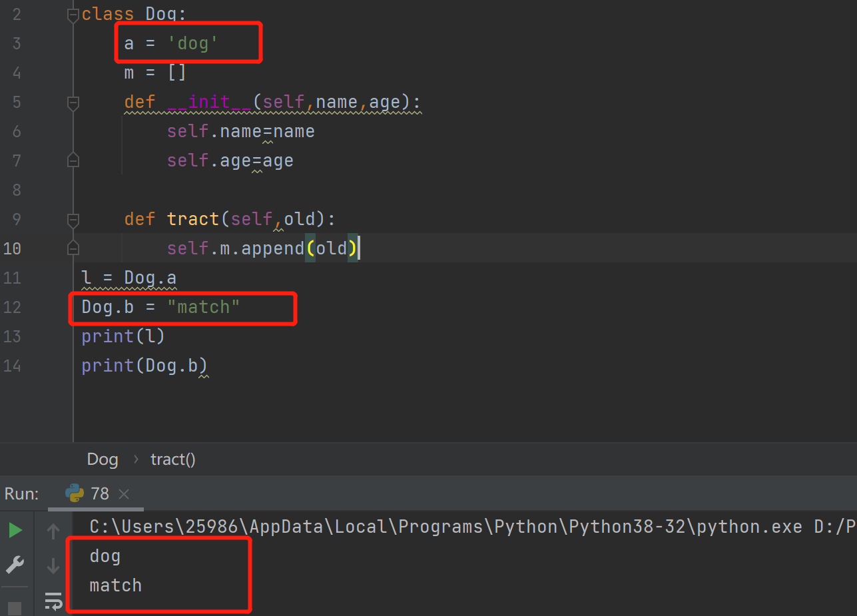Collapse the Dog class with its gutter arrow
The width and height of the screenshot is (857, 616).
click(x=73, y=13)
